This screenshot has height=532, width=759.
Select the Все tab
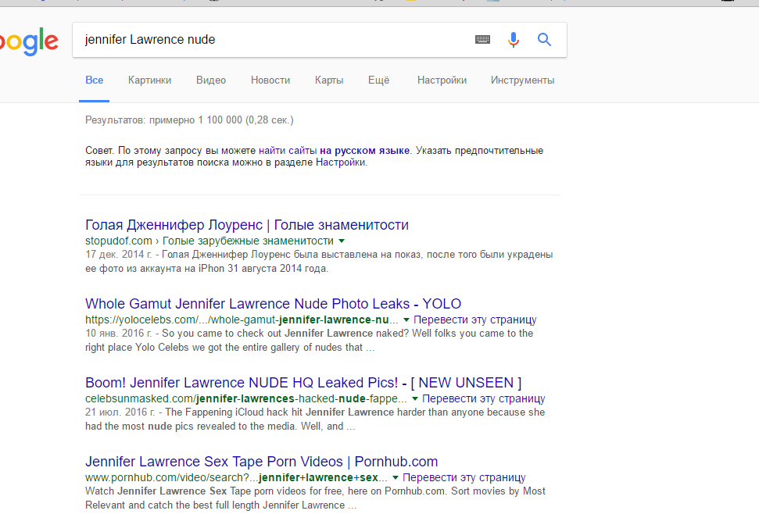point(94,80)
